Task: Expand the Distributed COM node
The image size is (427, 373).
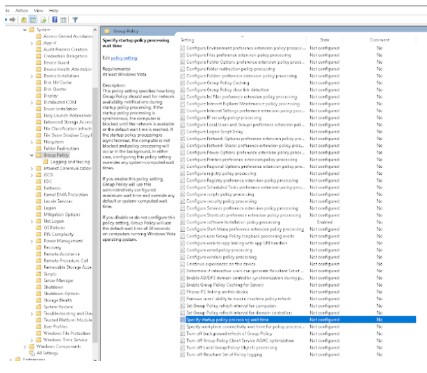Action: (32, 102)
